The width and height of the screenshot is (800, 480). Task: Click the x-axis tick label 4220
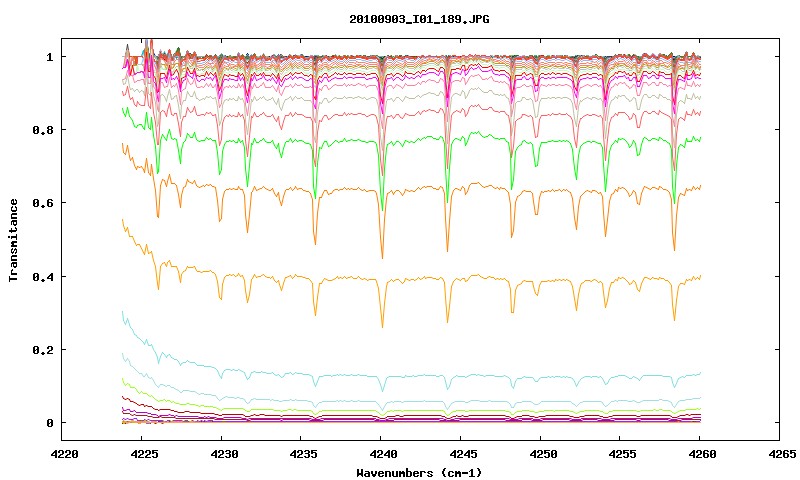point(65,454)
